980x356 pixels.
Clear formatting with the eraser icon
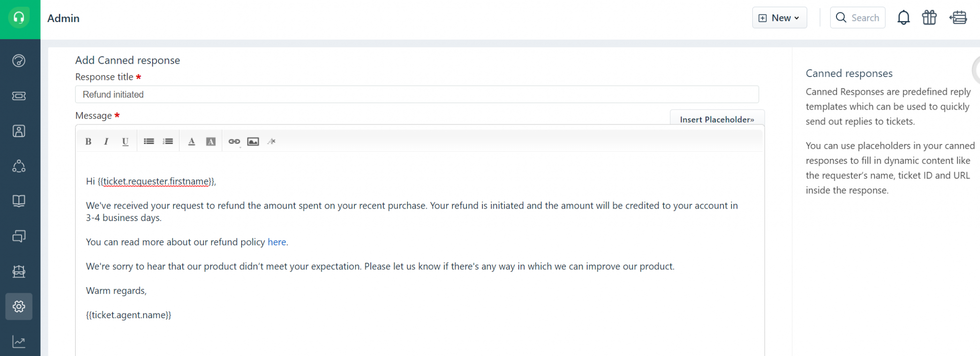(x=272, y=141)
